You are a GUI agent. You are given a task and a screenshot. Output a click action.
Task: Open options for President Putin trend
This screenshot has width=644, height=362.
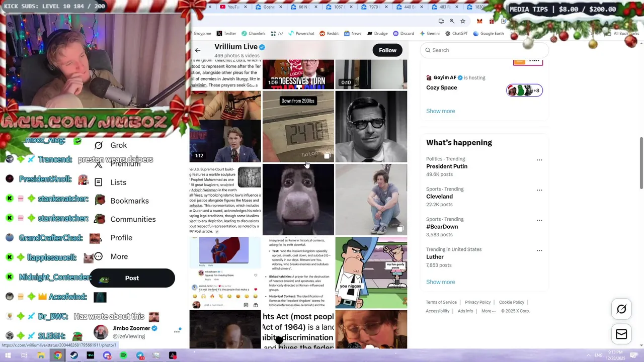pos(539,160)
